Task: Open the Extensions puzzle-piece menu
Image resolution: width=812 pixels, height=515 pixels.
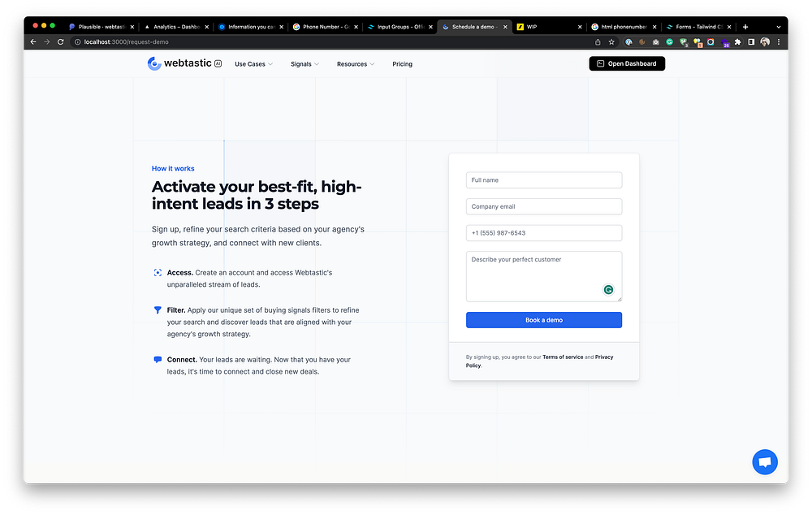Action: (737, 42)
